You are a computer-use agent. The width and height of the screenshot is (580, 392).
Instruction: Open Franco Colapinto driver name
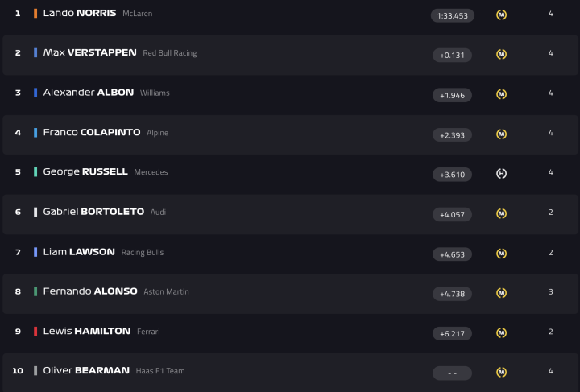[91, 132]
